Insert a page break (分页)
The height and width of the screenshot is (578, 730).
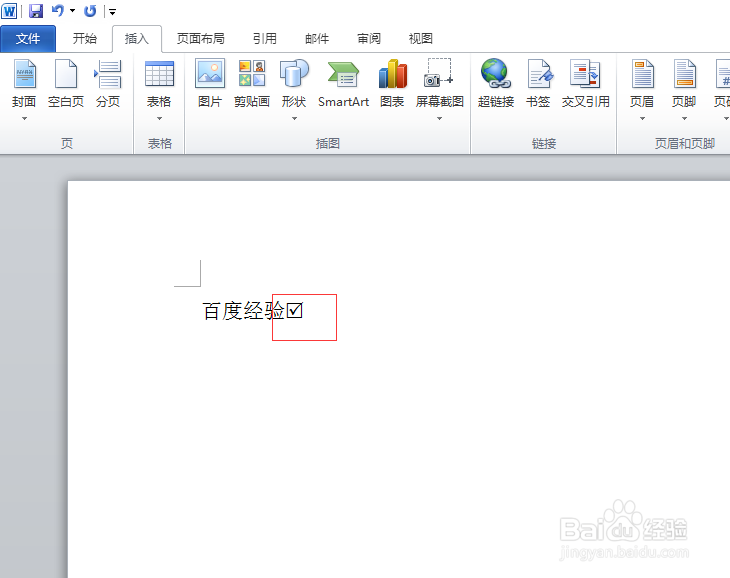point(108,84)
